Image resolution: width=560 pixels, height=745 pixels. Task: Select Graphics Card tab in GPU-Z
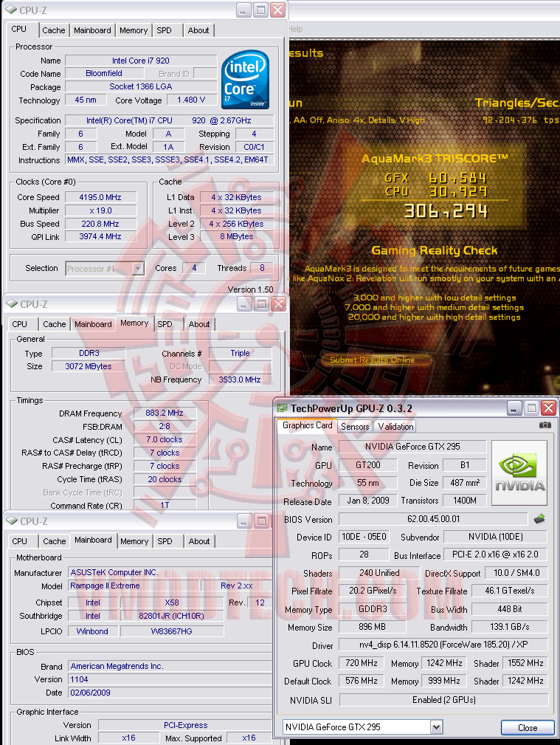click(x=308, y=425)
